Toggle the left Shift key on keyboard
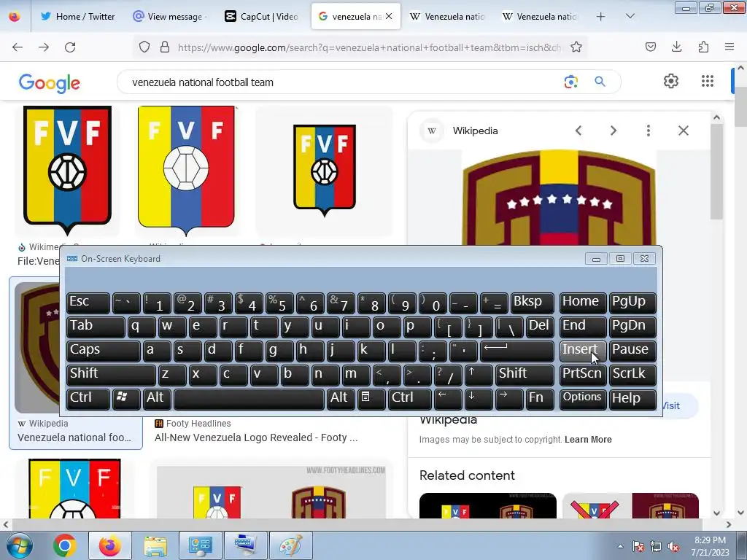This screenshot has width=747, height=560. click(x=111, y=374)
